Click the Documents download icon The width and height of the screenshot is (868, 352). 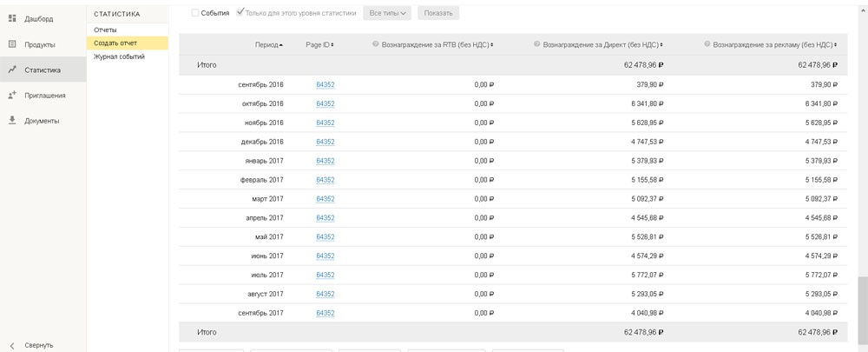pyautogui.click(x=12, y=120)
